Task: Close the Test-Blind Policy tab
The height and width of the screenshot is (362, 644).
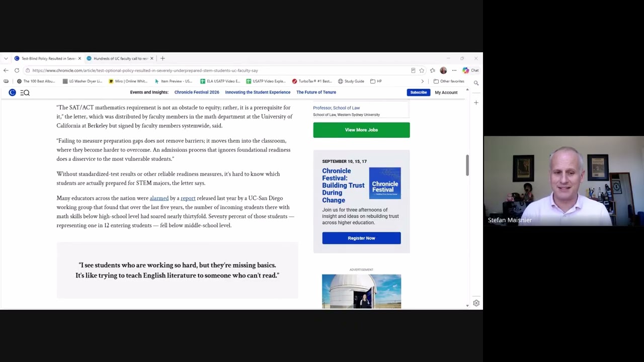Action: pyautogui.click(x=79, y=58)
